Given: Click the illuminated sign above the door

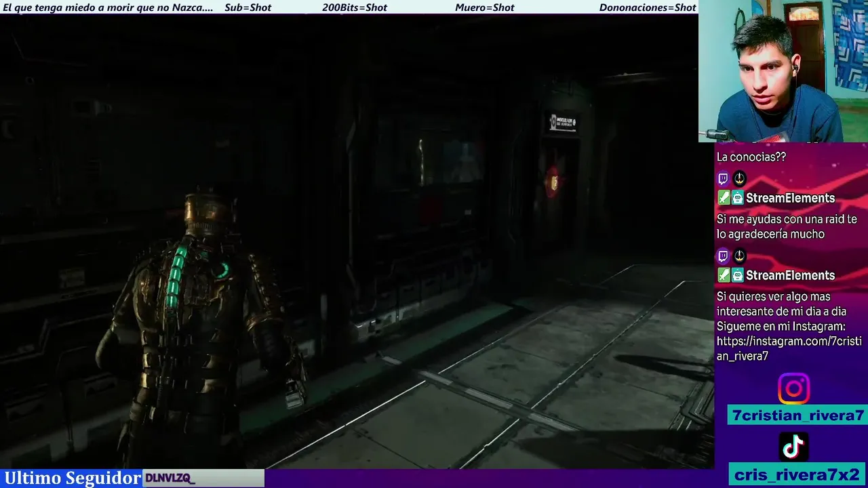Looking at the screenshot, I should [x=563, y=123].
